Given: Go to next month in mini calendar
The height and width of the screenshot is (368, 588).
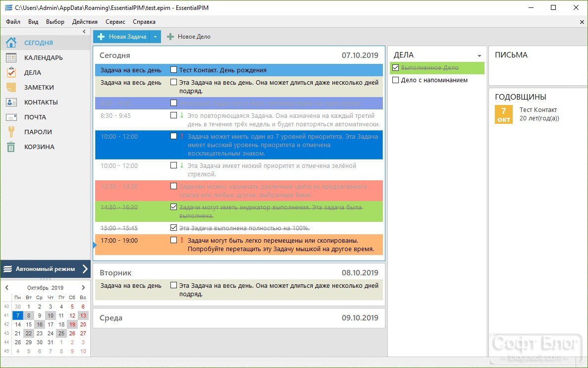Looking at the screenshot, I should pos(83,288).
